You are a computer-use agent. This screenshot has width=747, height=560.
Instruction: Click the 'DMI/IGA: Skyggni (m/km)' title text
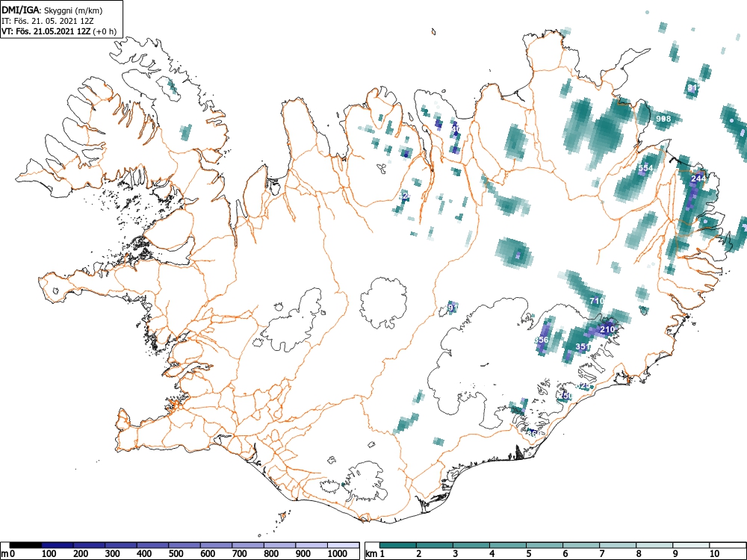(52, 10)
